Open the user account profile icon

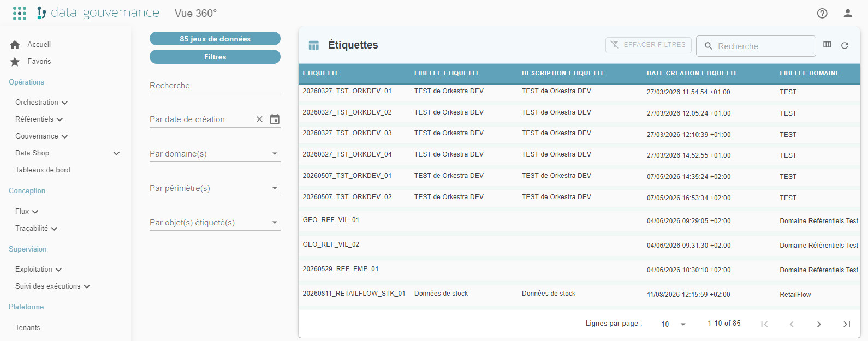pyautogui.click(x=848, y=13)
